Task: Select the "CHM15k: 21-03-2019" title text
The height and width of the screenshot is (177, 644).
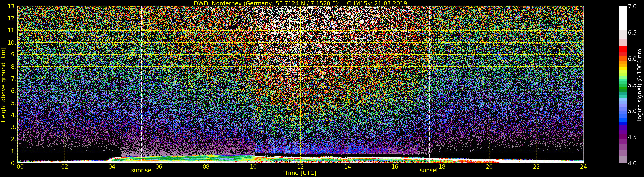Action: pyautogui.click(x=377, y=3)
